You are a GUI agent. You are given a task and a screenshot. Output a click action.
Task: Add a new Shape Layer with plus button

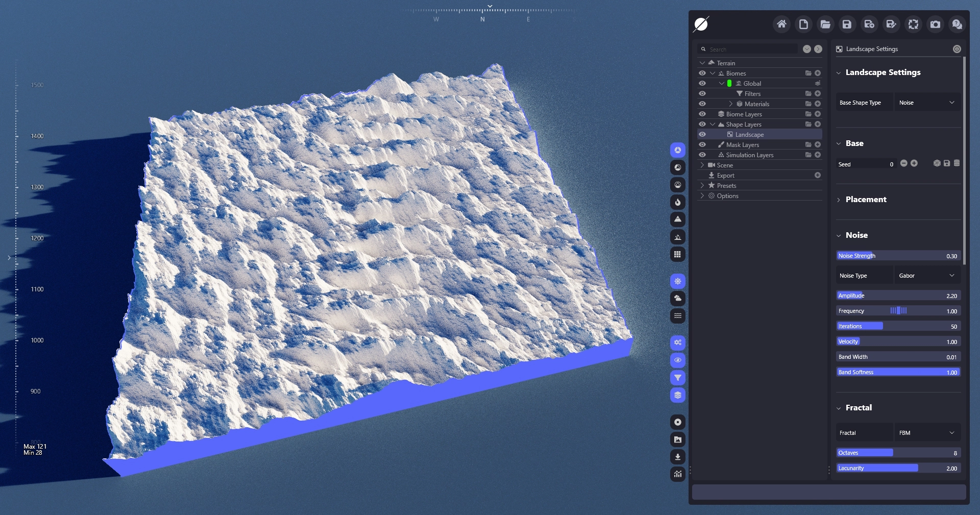coord(818,124)
